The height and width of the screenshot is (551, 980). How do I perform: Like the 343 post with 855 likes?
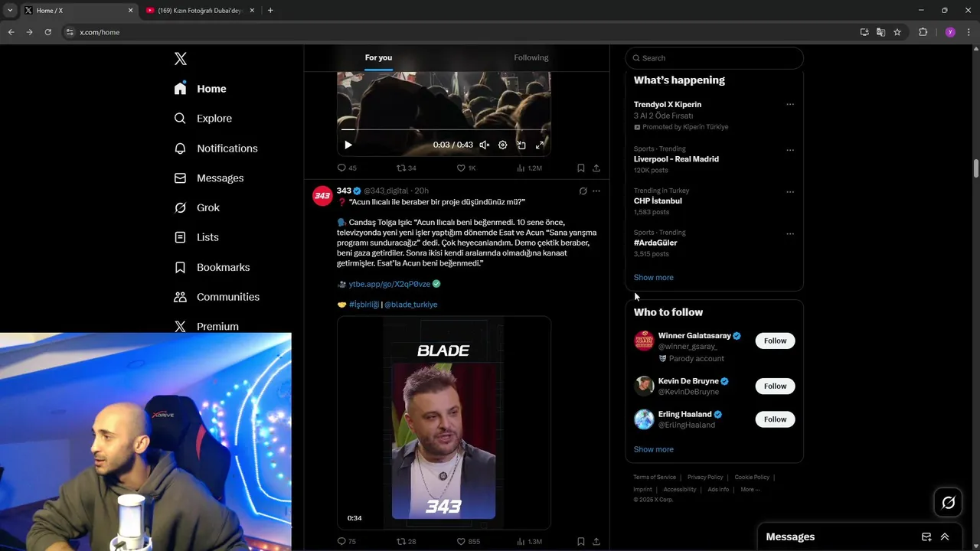[x=469, y=541]
